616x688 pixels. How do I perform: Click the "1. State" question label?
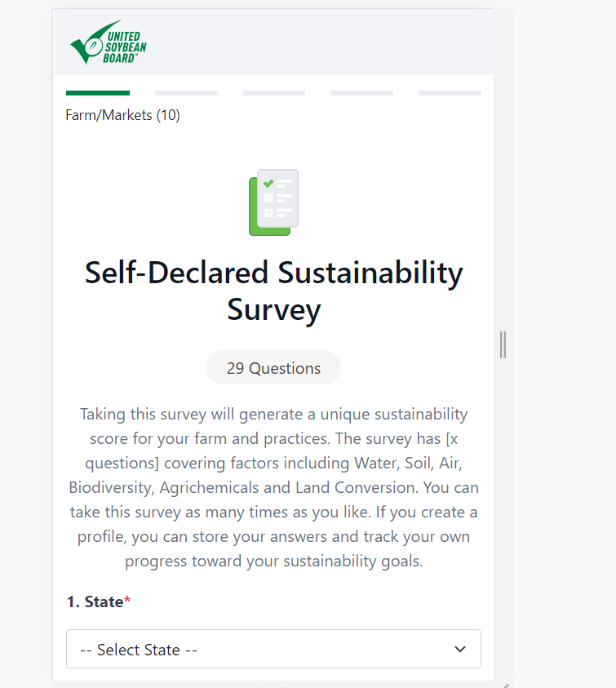tap(95, 602)
